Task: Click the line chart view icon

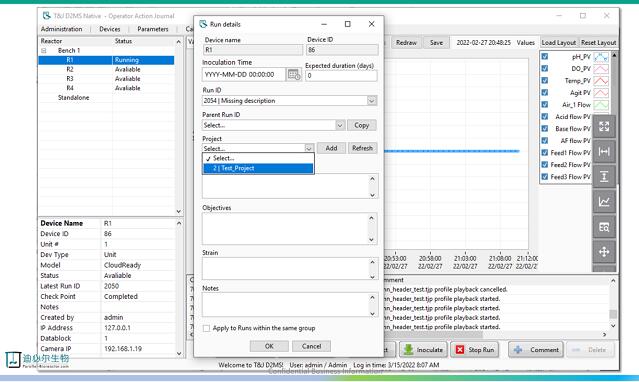Action: point(604,202)
